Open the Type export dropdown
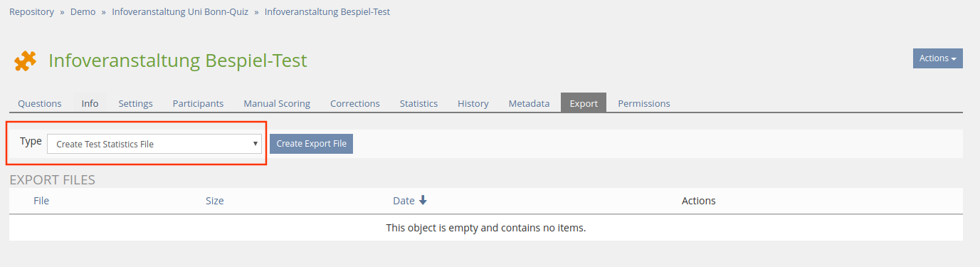This screenshot has width=980, height=267. 154,144
